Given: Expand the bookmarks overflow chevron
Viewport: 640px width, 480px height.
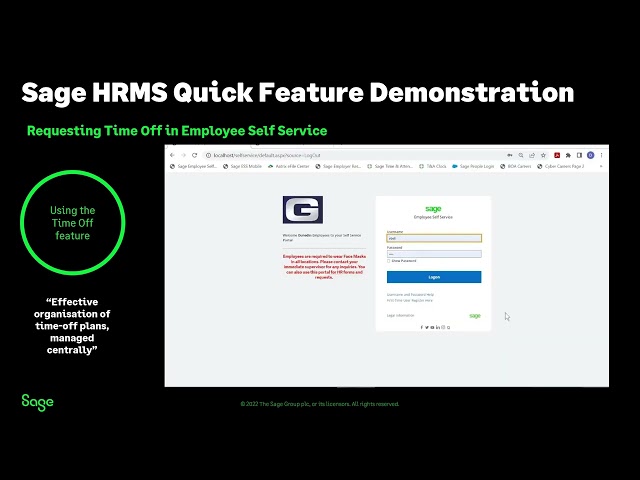Looking at the screenshot, I should (601, 167).
